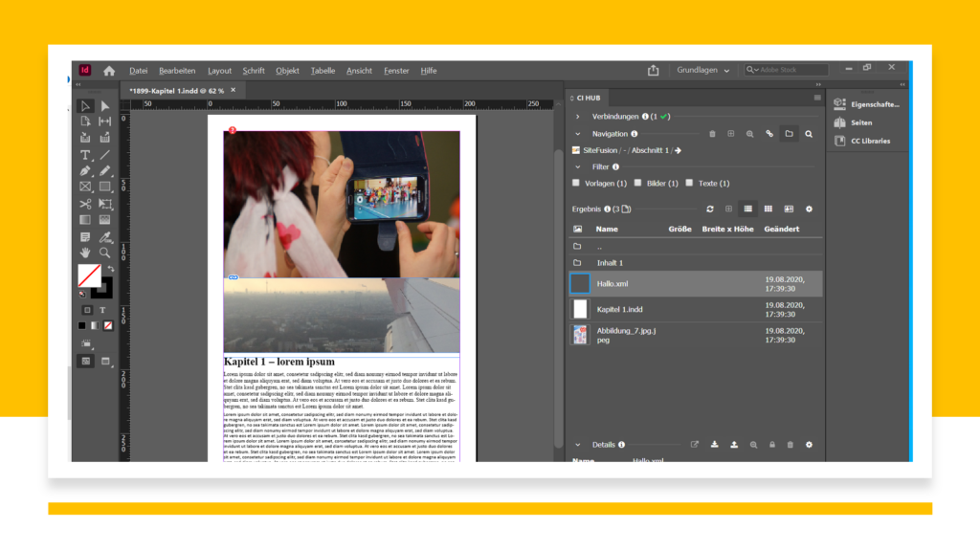Switch results to grid view
This screenshot has height=551, width=980.
768,209
